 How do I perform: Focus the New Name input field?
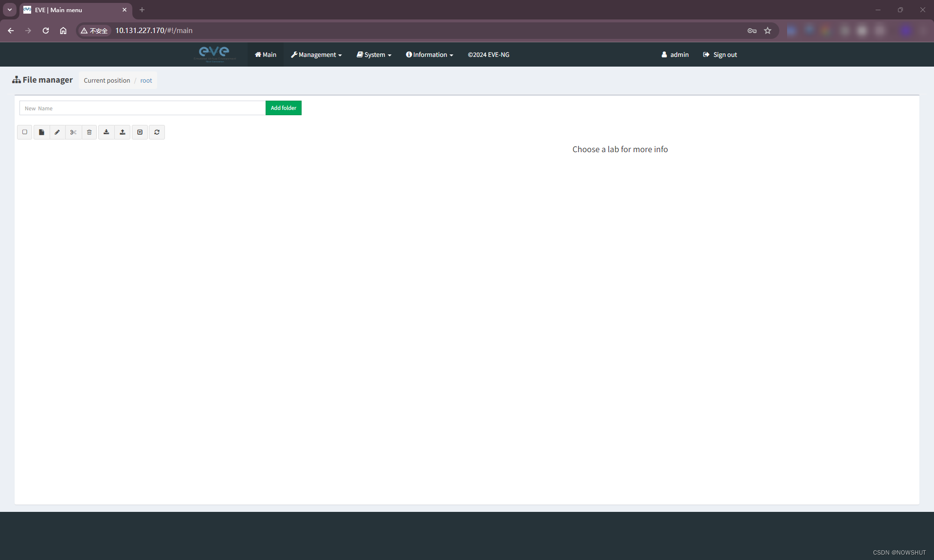coord(143,108)
